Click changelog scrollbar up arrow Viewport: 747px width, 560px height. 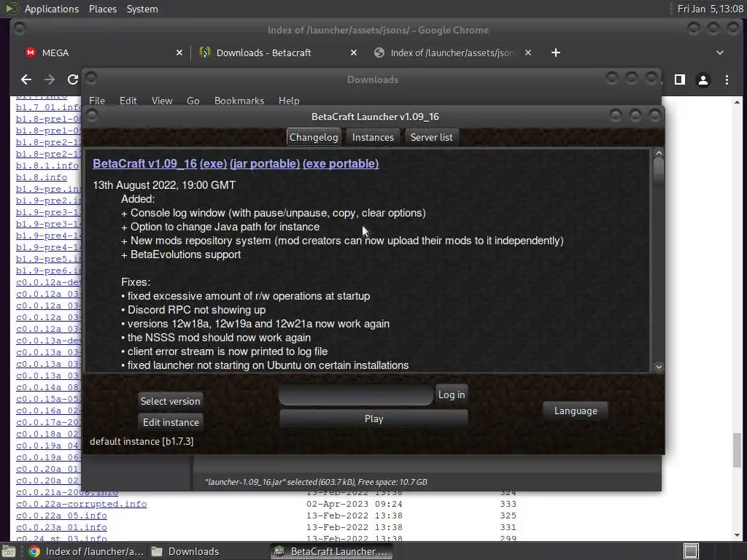[659, 153]
